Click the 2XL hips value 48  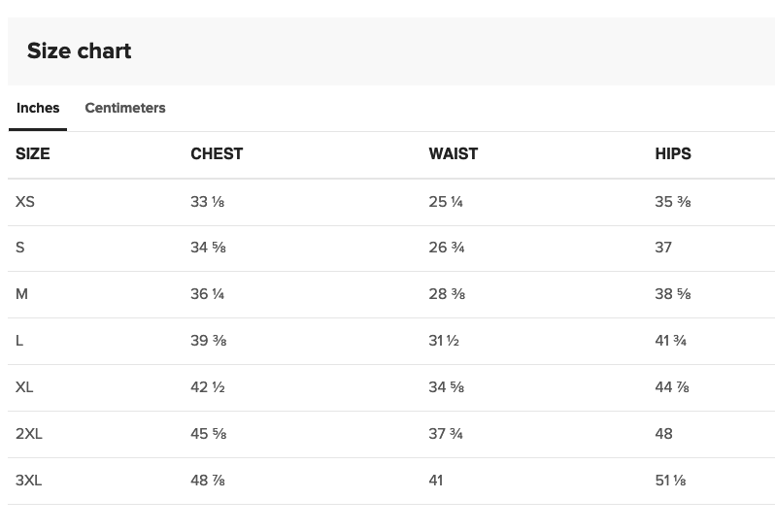pyautogui.click(x=663, y=433)
